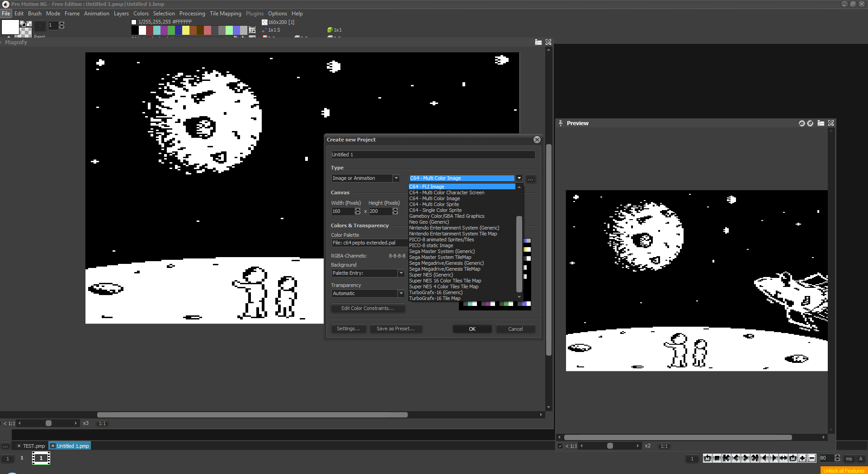
Task: Collapse the C64 - Multi Color Image preset dropdown
Action: (x=519, y=178)
